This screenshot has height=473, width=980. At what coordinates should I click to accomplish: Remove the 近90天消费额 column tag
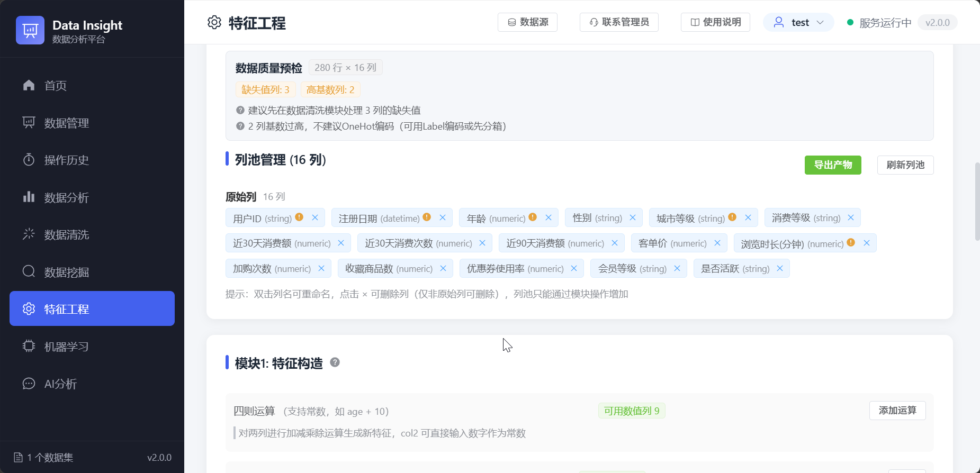(x=615, y=243)
